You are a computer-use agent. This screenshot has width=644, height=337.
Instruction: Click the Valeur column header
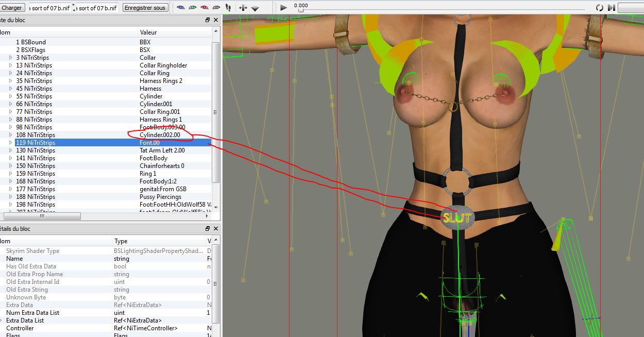tap(148, 32)
